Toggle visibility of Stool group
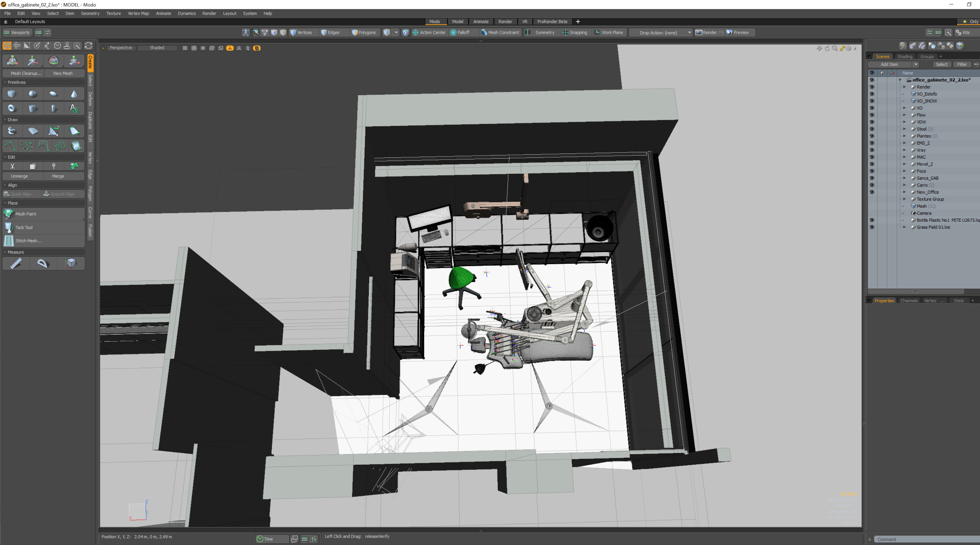The width and height of the screenshot is (980, 545). (872, 129)
